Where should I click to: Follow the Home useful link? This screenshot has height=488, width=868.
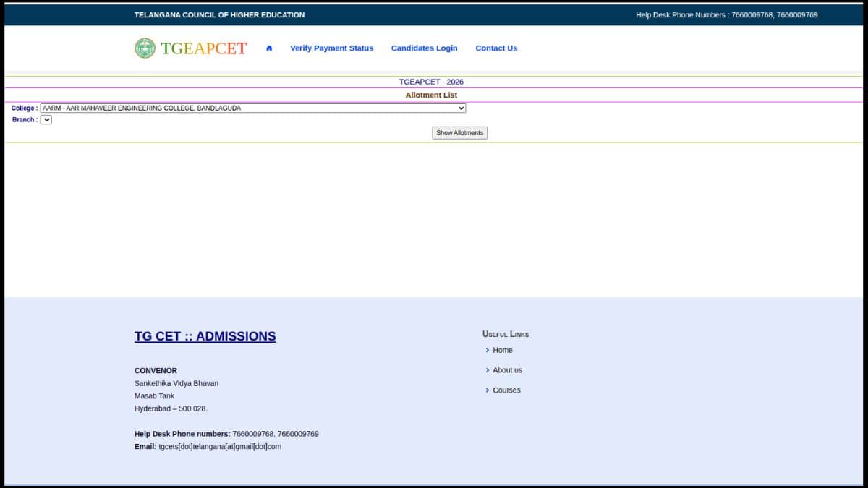coord(503,350)
